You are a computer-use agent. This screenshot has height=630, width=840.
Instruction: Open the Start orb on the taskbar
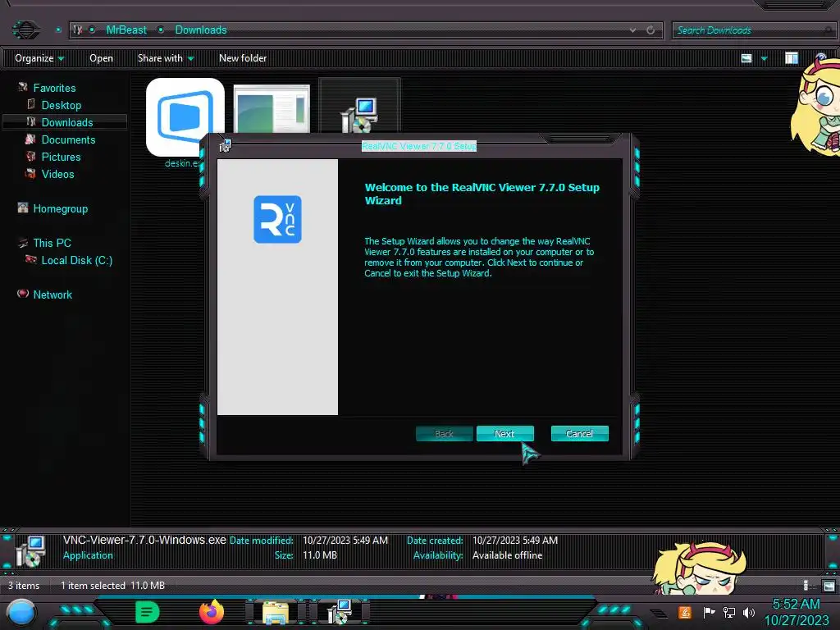21,612
